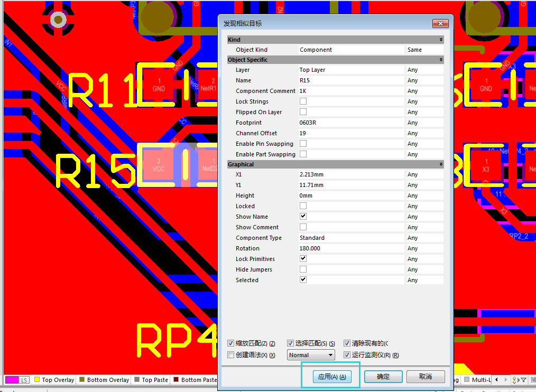Collapse the Graphical section chevron

[441, 164]
